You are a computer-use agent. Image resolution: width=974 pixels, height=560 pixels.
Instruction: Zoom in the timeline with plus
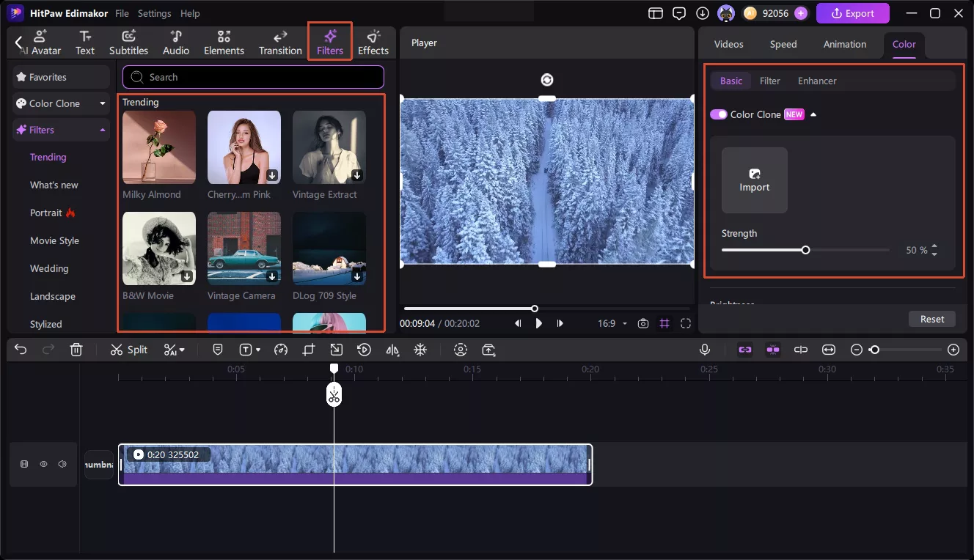(953, 350)
